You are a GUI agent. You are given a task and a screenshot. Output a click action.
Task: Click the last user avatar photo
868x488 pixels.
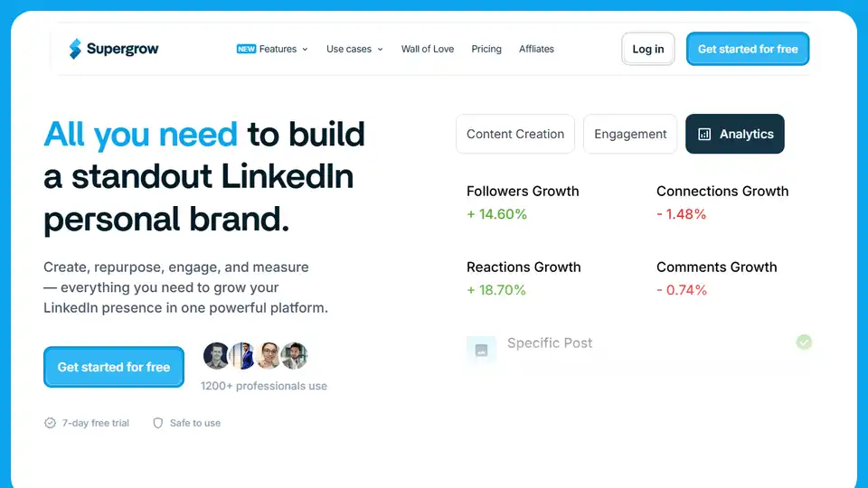(x=295, y=356)
